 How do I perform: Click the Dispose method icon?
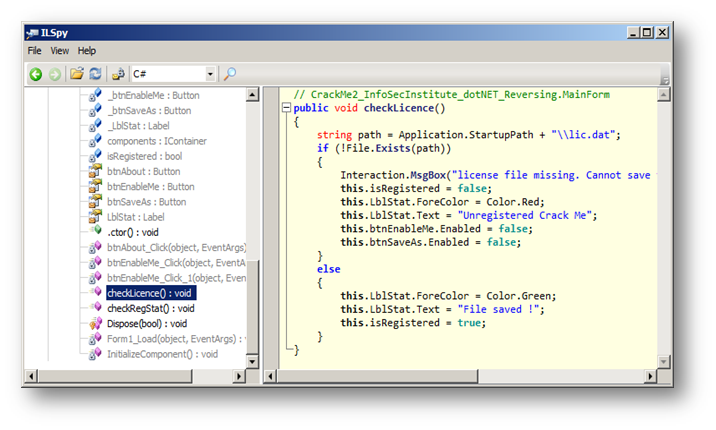pyautogui.click(x=95, y=323)
